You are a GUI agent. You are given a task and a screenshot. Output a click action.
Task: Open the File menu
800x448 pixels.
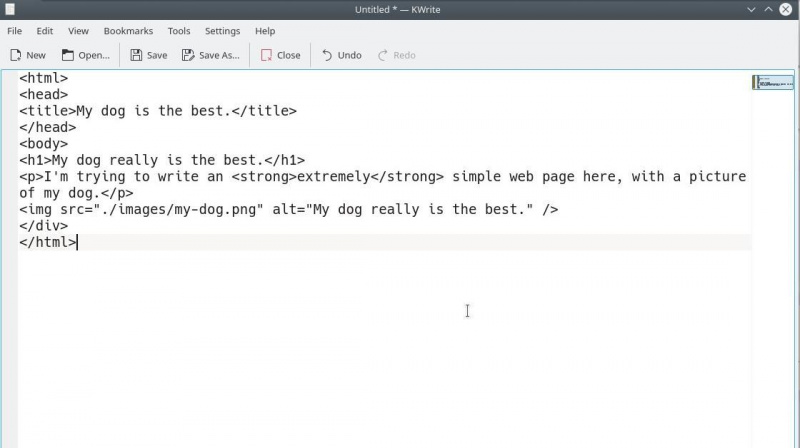14,31
